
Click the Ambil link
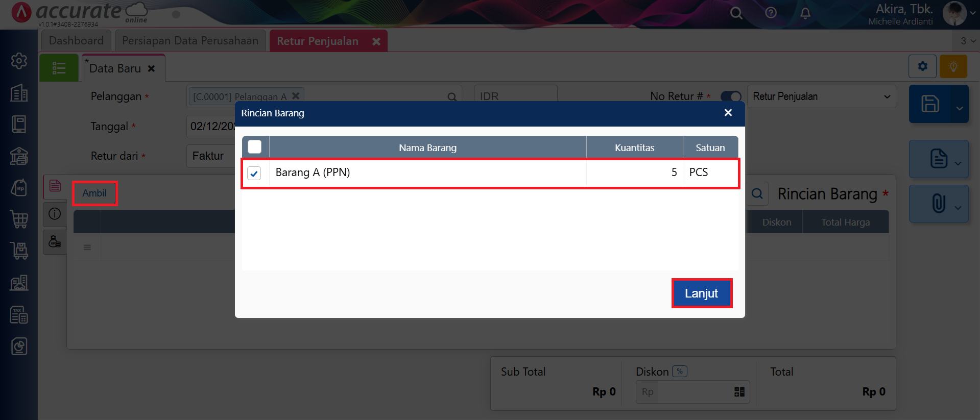[x=94, y=193]
